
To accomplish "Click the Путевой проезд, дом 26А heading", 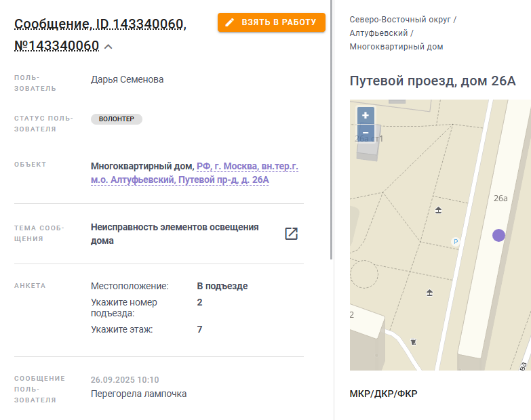I will 433,81.
